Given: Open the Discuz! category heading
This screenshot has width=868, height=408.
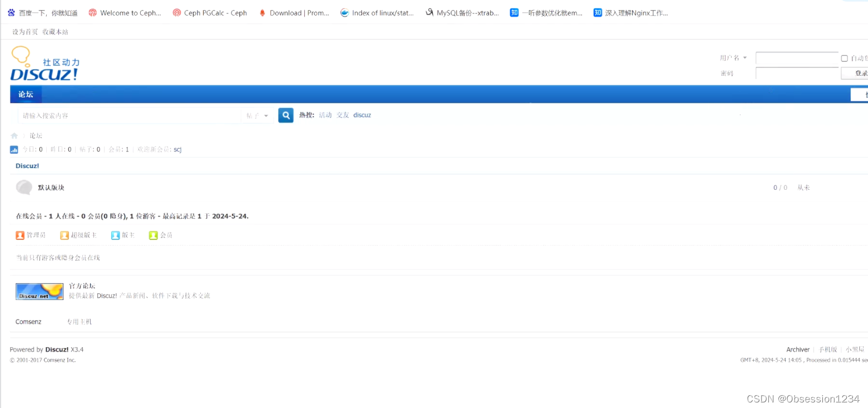Looking at the screenshot, I should [x=27, y=166].
